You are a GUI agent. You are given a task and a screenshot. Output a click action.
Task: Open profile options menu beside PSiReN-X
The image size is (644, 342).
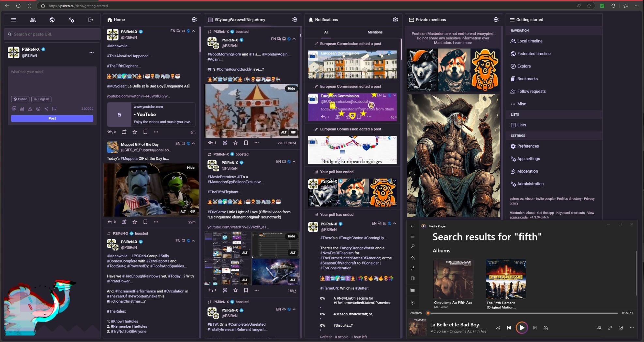coord(92,52)
